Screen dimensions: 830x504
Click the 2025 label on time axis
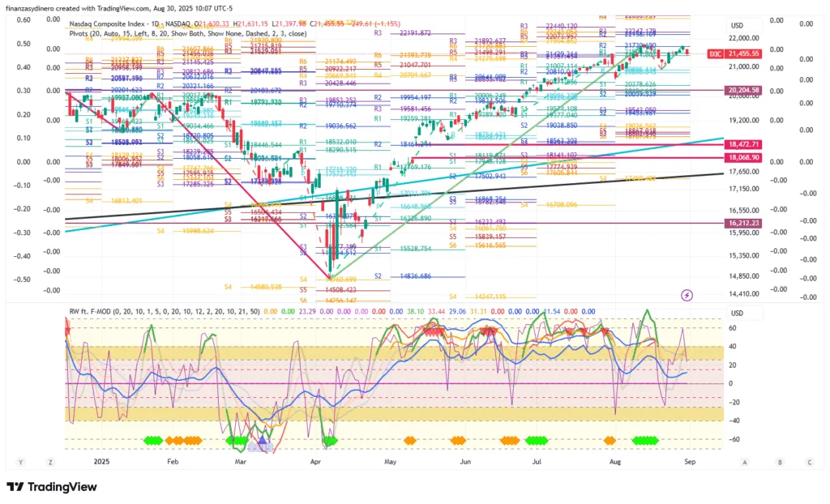coord(101,462)
